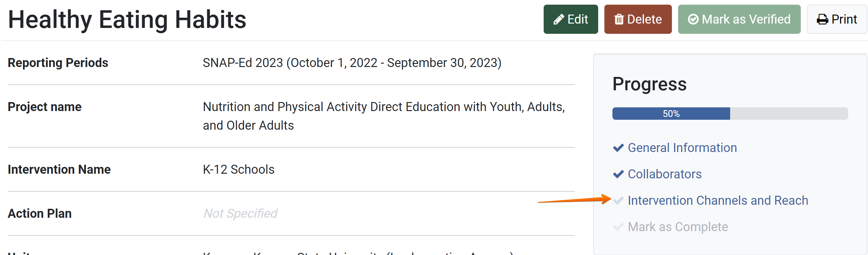Click the trash can icon on Delete

(x=619, y=20)
